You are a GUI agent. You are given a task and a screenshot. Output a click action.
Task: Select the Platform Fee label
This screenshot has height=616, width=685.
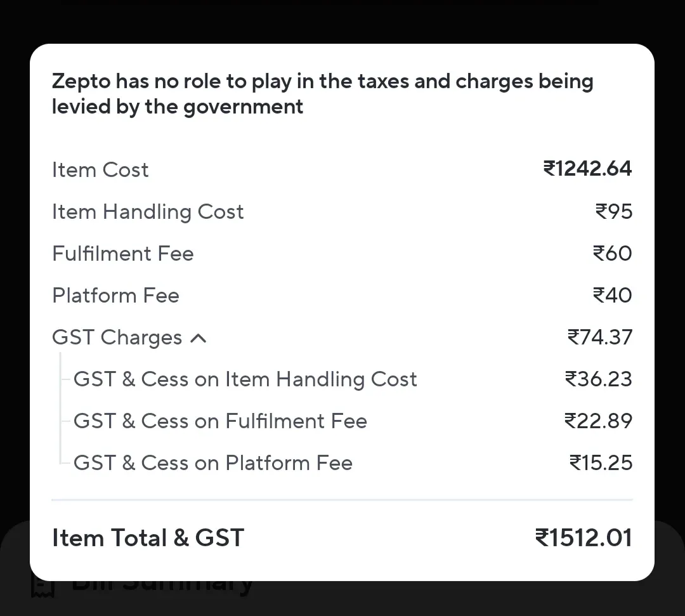coord(115,296)
